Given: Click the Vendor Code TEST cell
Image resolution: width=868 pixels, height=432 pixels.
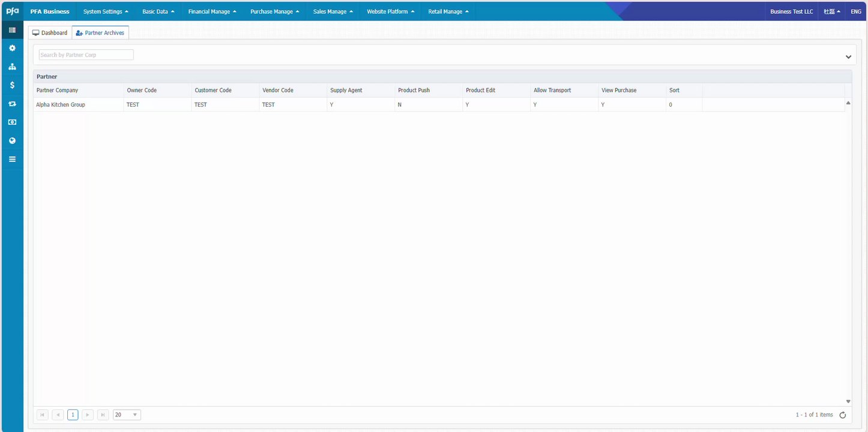Looking at the screenshot, I should (294, 104).
